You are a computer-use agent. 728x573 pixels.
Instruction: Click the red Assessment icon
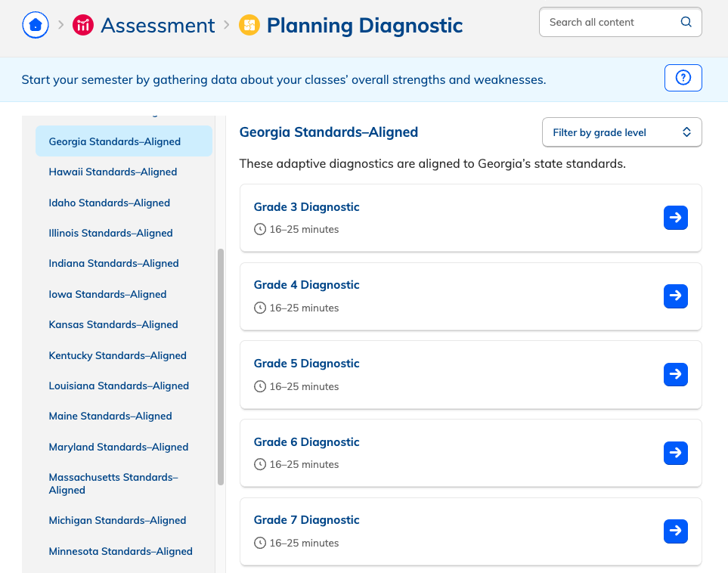(83, 25)
